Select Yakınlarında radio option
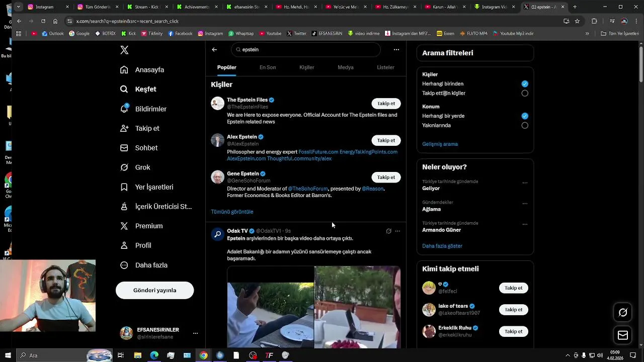 [525, 125]
